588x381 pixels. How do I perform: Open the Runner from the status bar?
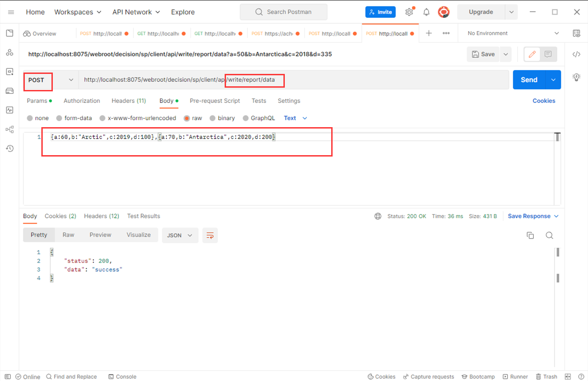point(515,376)
